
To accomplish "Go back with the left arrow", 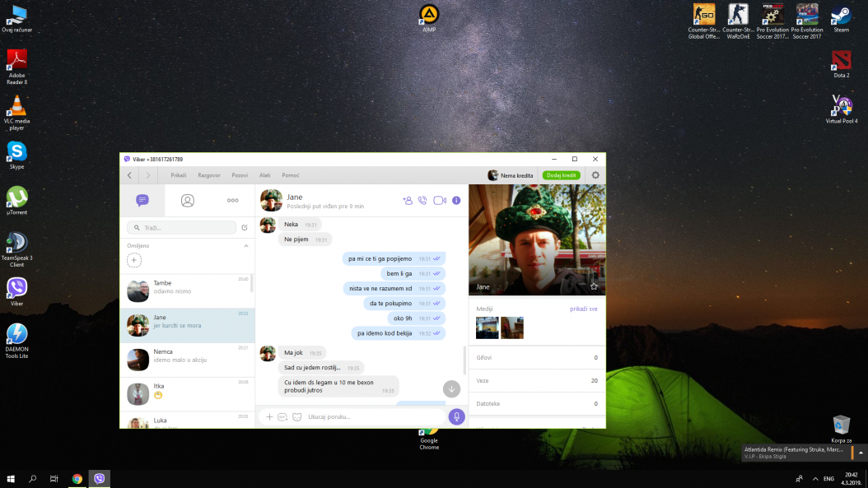I will point(129,175).
